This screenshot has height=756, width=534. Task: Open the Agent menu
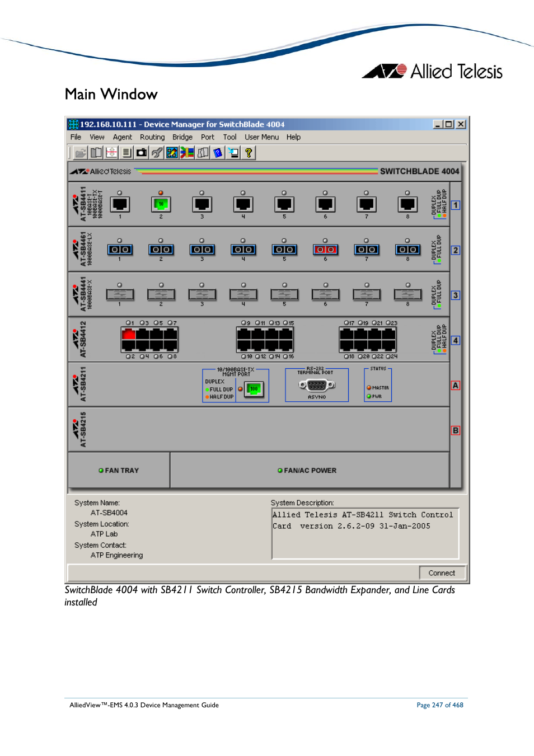(123, 137)
